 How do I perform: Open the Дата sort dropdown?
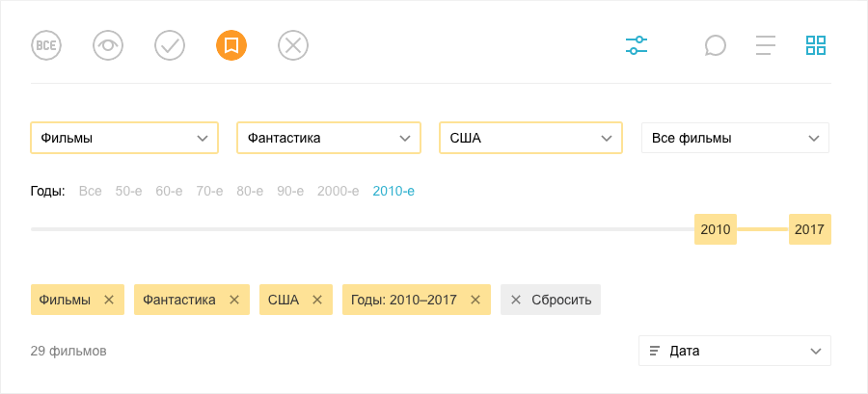click(735, 351)
